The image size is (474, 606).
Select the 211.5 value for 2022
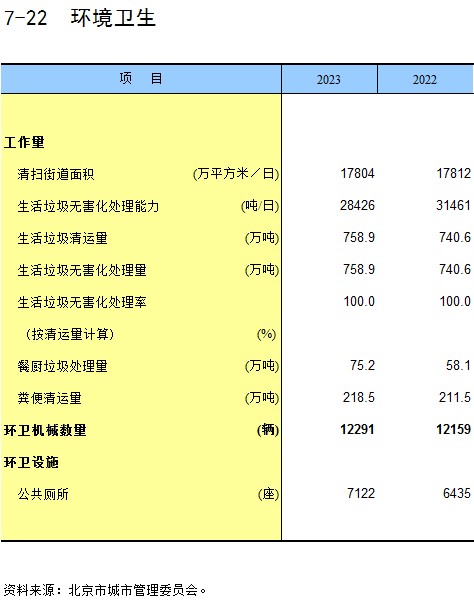pyautogui.click(x=455, y=397)
